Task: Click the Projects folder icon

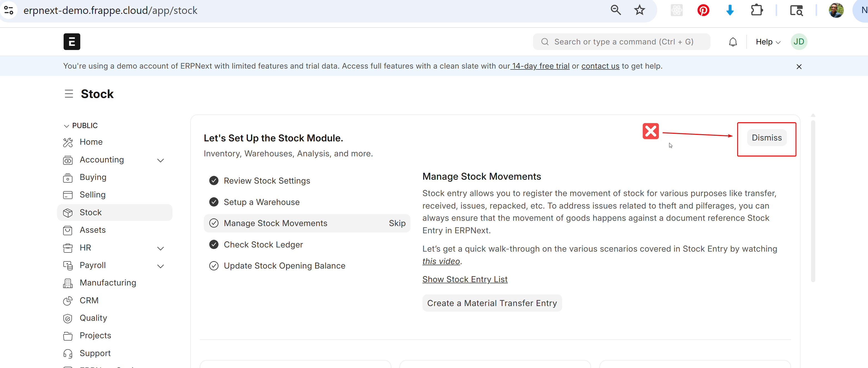Action: click(68, 336)
